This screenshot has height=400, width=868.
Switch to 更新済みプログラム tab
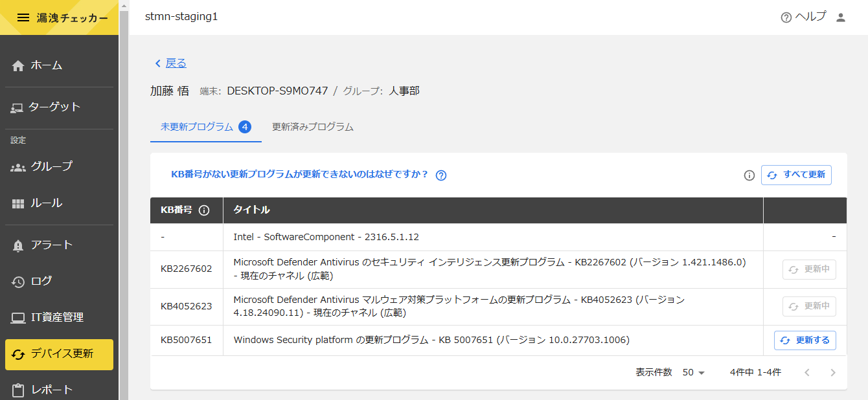[313, 127]
